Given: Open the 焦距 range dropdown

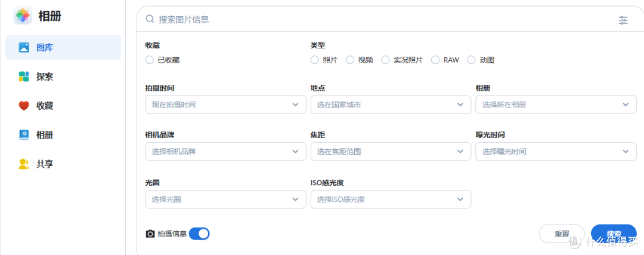Looking at the screenshot, I should pyautogui.click(x=391, y=151).
